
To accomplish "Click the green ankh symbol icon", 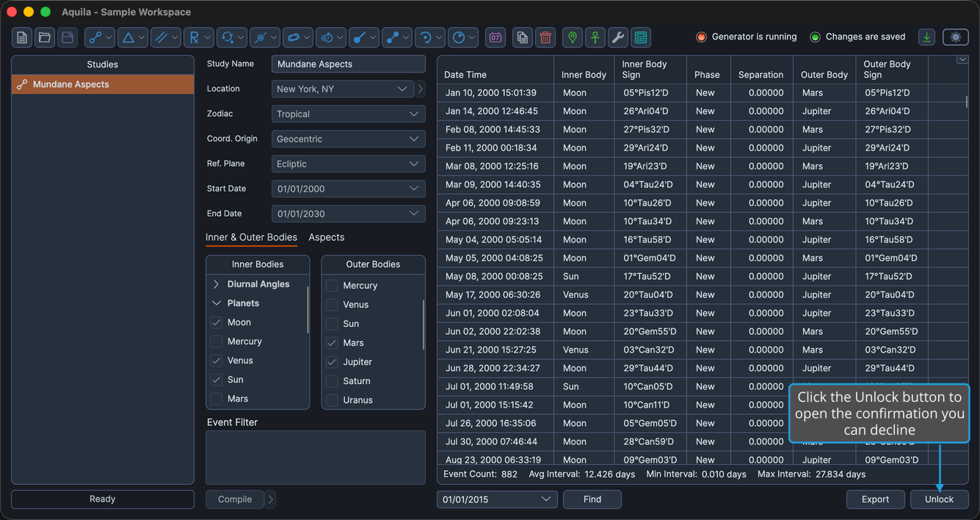I will pos(595,37).
